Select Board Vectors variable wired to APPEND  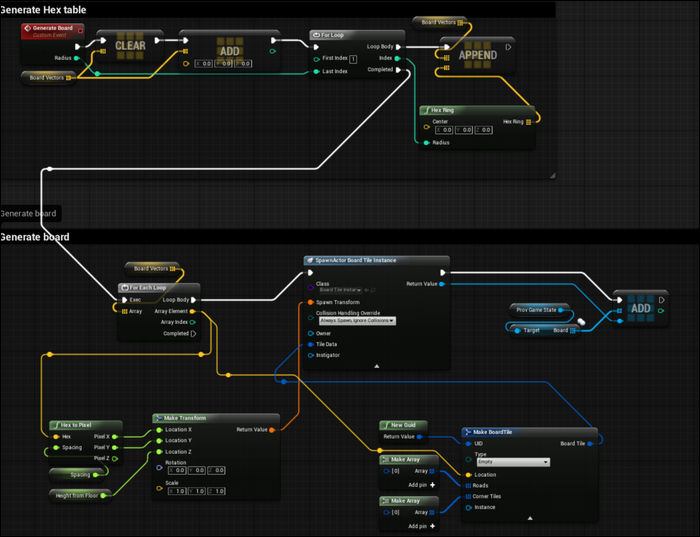click(x=440, y=22)
